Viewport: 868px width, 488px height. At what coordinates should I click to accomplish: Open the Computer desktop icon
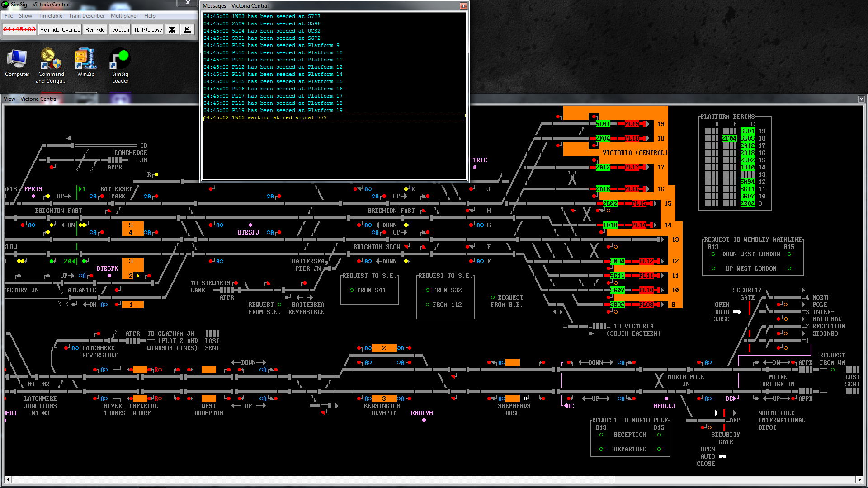click(x=17, y=63)
